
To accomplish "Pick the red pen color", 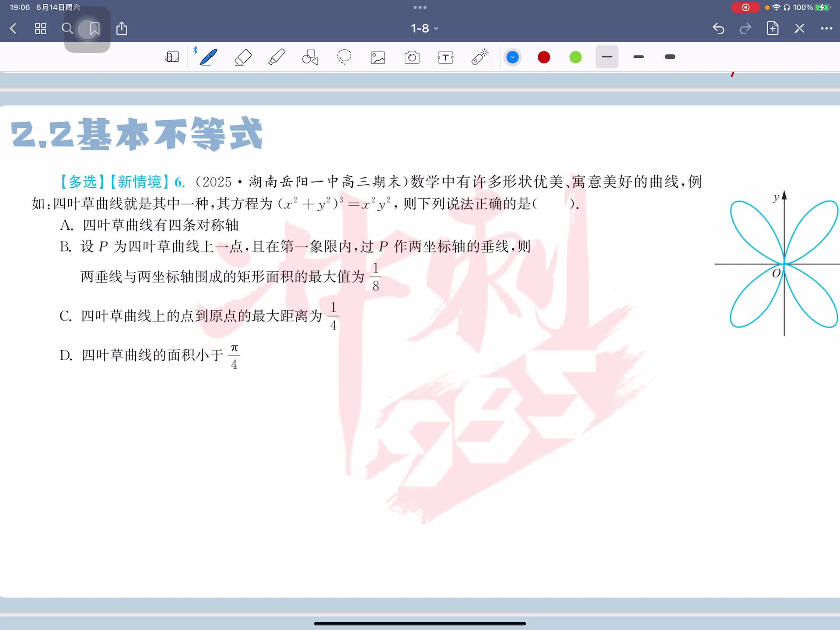I will pyautogui.click(x=544, y=57).
